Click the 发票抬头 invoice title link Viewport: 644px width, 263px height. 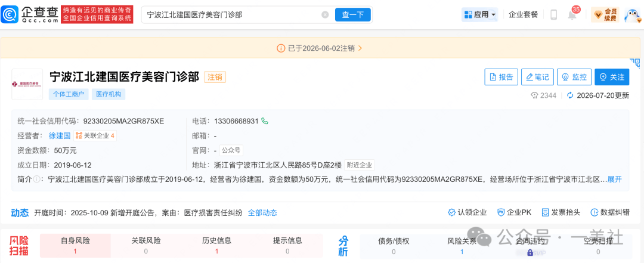561,212
